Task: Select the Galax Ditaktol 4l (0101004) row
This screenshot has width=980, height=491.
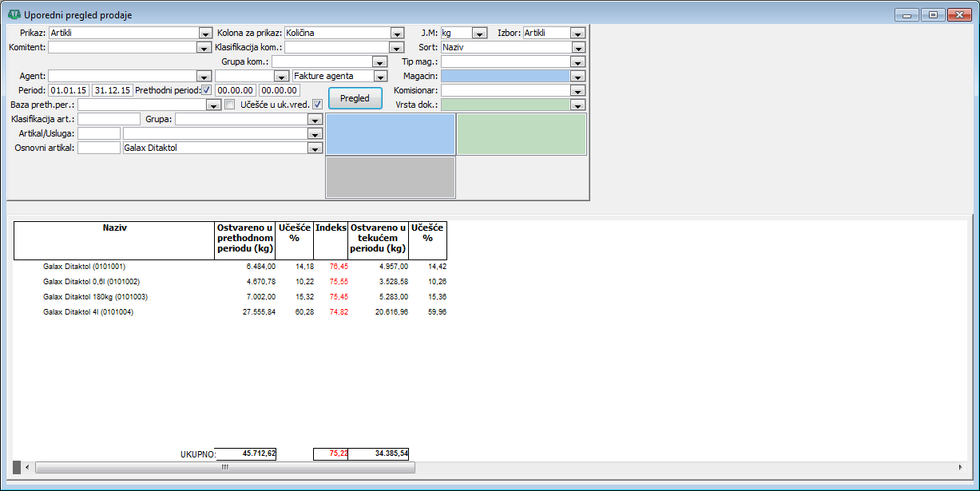Action: 88,312
